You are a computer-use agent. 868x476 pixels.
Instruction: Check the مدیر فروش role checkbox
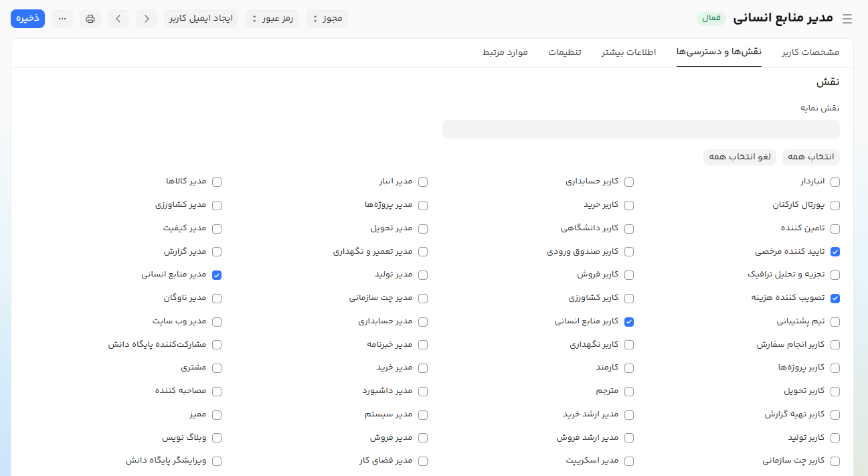click(x=423, y=438)
